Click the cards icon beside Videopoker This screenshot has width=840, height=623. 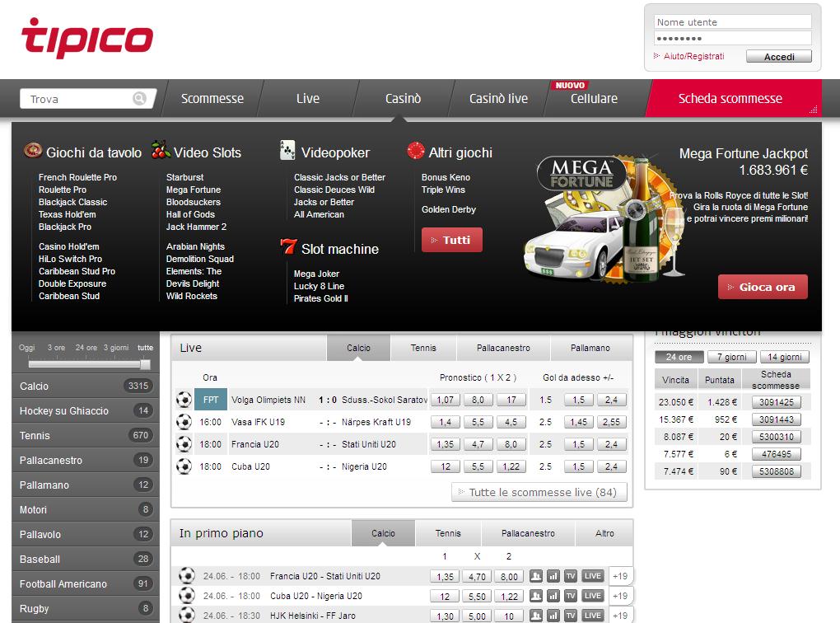(287, 150)
